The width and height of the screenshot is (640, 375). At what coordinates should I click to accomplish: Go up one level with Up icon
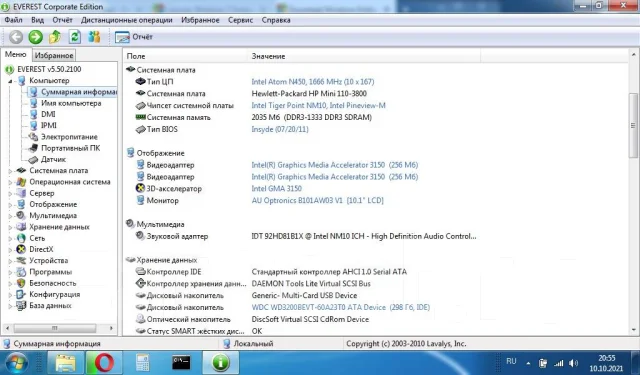(55, 37)
